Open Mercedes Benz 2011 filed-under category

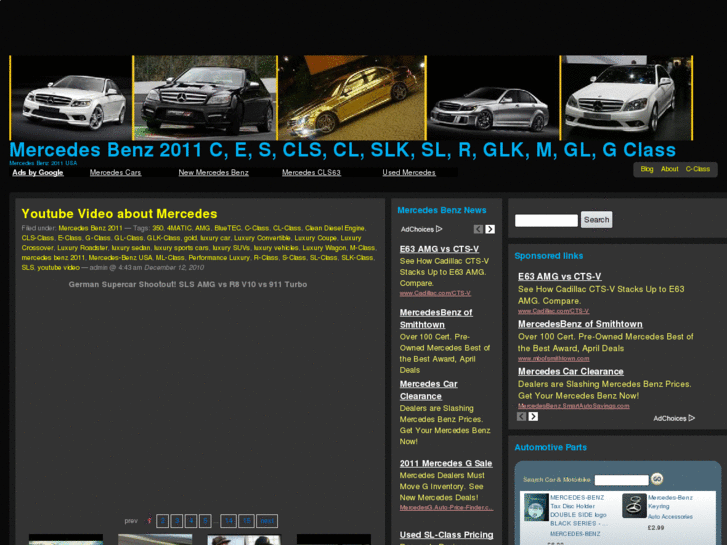(90, 228)
